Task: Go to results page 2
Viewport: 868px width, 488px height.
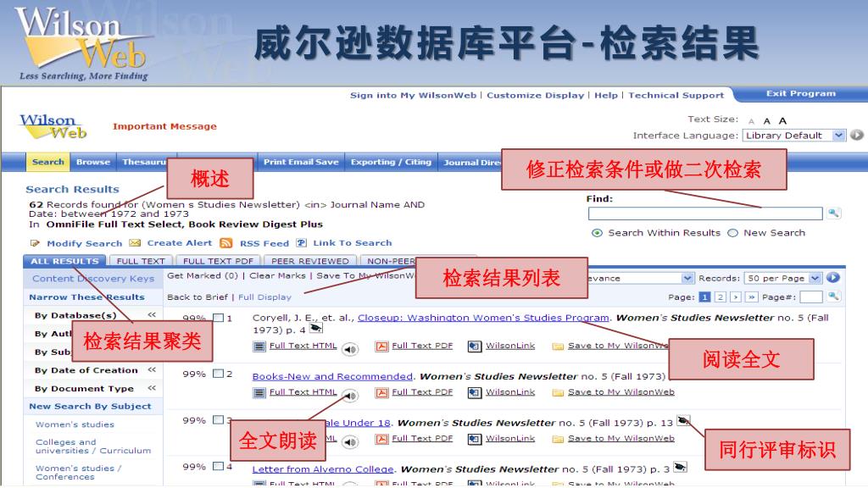Action: tap(720, 297)
